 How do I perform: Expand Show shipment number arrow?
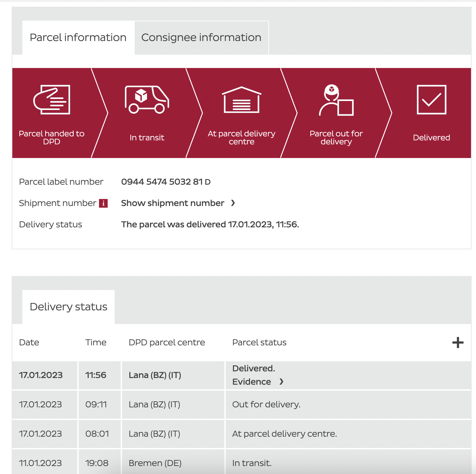click(233, 203)
